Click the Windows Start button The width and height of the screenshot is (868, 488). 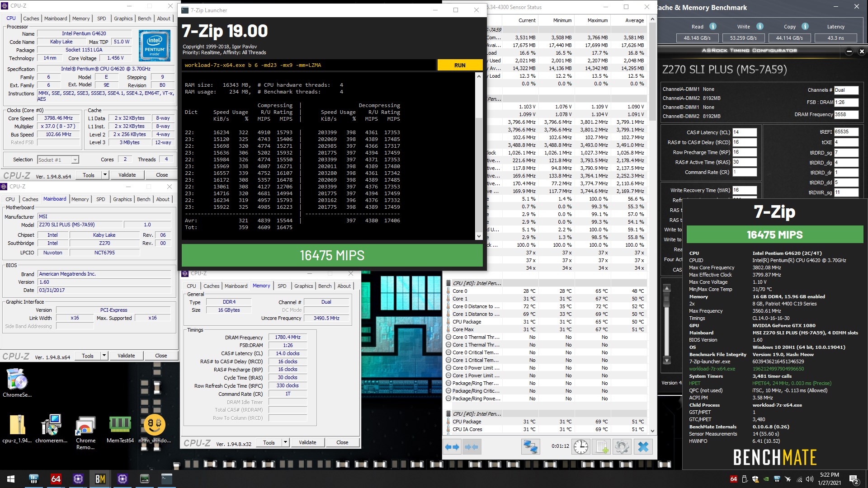pyautogui.click(x=11, y=479)
